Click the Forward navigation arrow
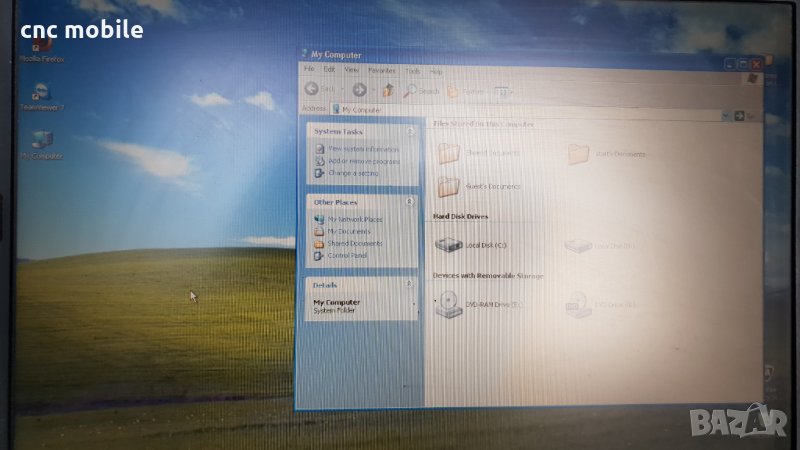The image size is (800, 450). pos(359,90)
